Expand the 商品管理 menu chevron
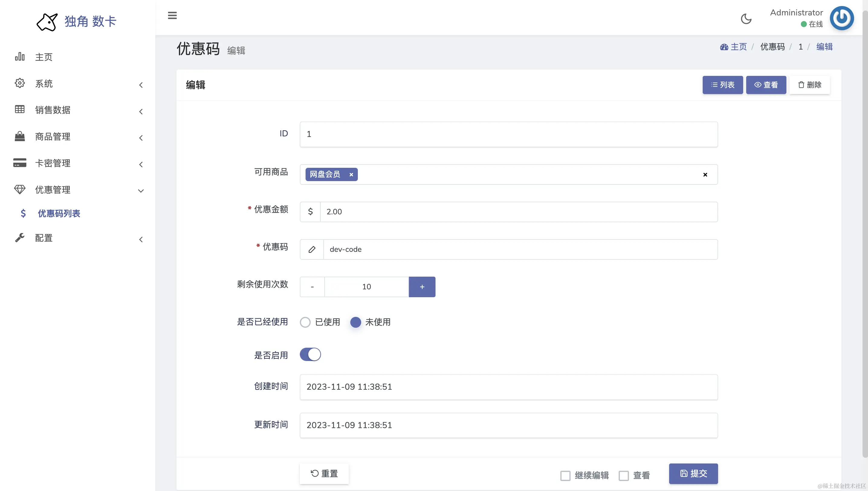Viewport: 868px width, 491px height. coord(141,138)
